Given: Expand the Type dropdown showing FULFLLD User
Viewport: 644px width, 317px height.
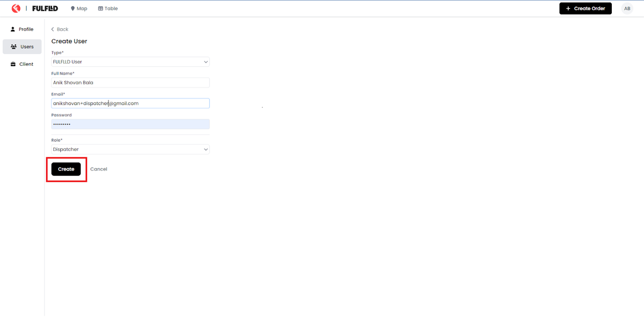Looking at the screenshot, I should [130, 62].
